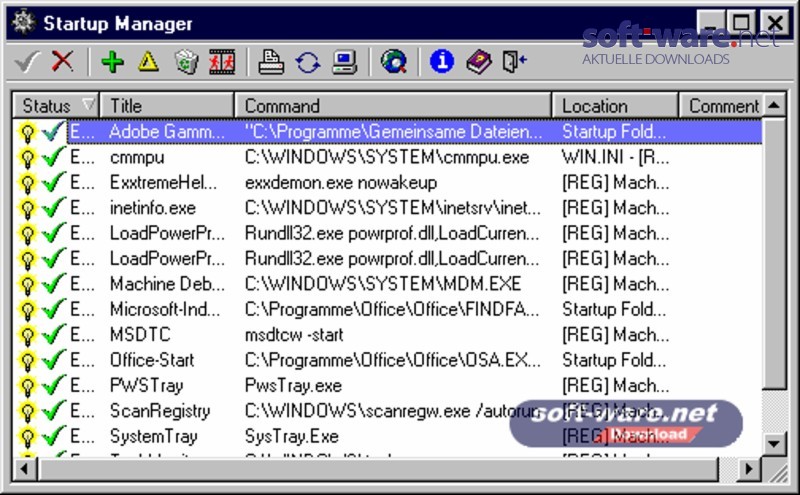The width and height of the screenshot is (800, 495).
Task: Click the light bulb in Machine Deb... row
Action: coord(27,285)
